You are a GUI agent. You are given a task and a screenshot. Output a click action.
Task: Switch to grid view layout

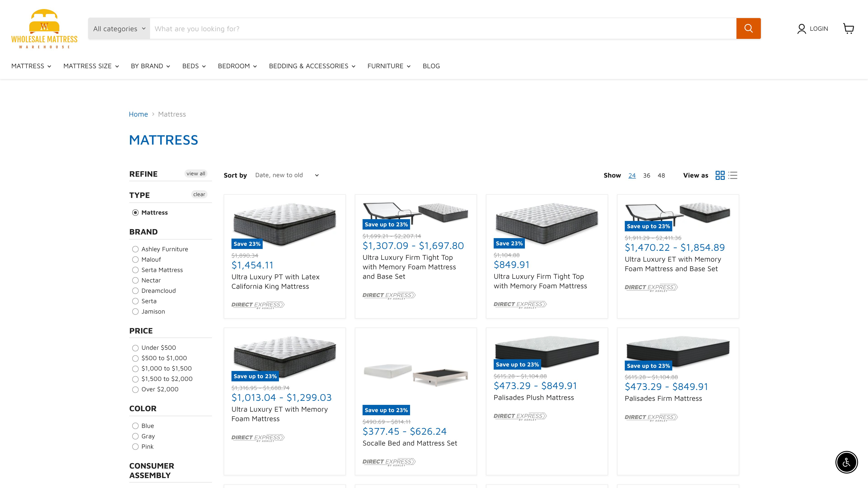pyautogui.click(x=720, y=176)
